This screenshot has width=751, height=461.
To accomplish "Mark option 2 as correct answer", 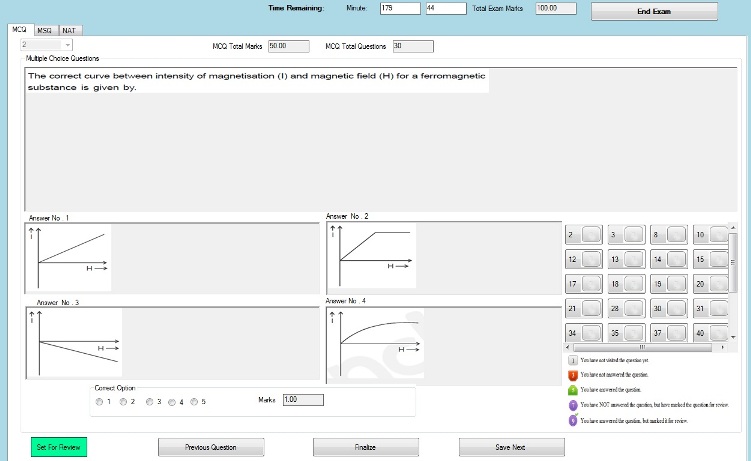I will 123,402.
